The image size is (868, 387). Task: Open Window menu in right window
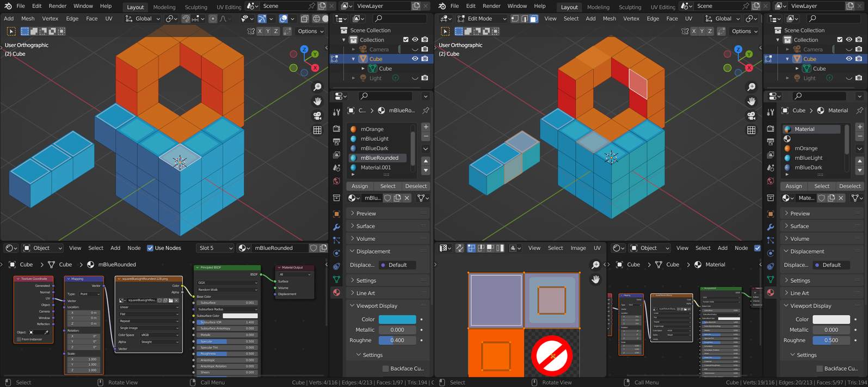[517, 6]
